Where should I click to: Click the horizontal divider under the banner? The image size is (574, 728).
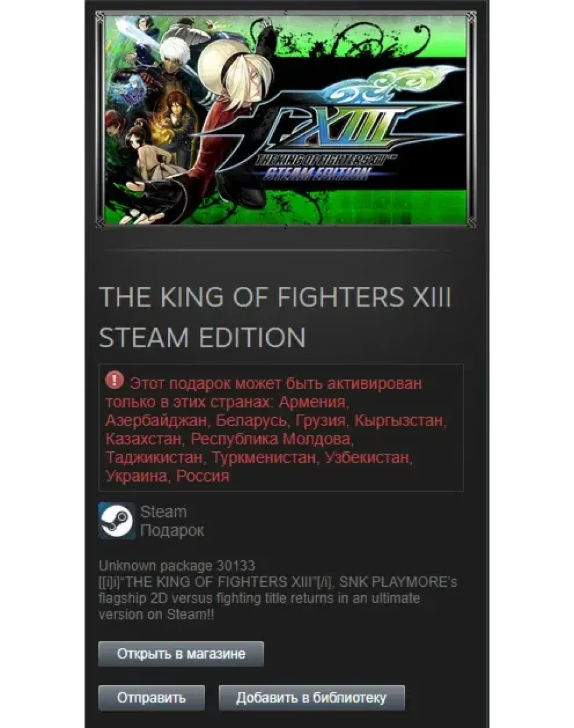coord(277,251)
